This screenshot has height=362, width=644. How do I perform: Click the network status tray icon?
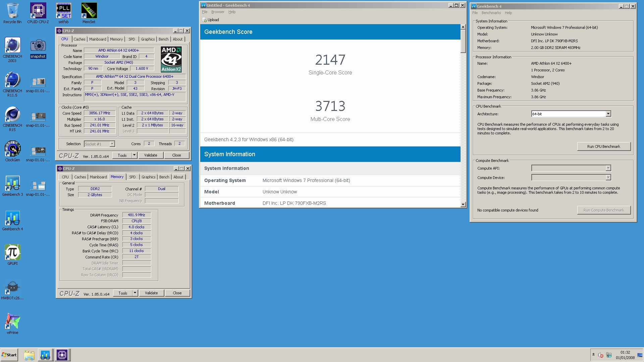pyautogui.click(x=609, y=355)
